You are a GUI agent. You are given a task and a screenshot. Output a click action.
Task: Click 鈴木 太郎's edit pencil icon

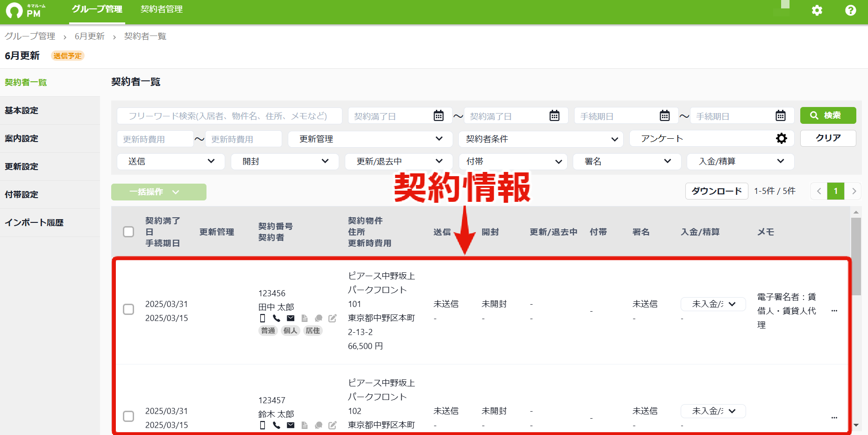click(x=333, y=425)
